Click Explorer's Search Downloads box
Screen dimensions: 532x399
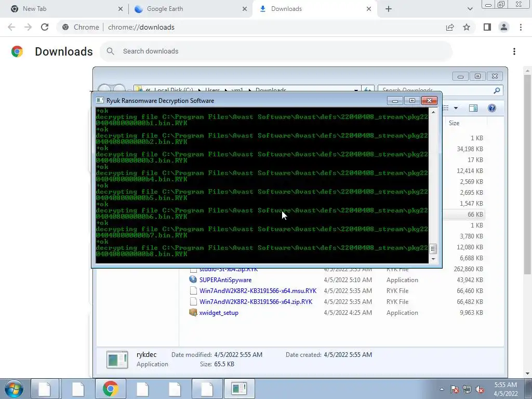pos(440,90)
